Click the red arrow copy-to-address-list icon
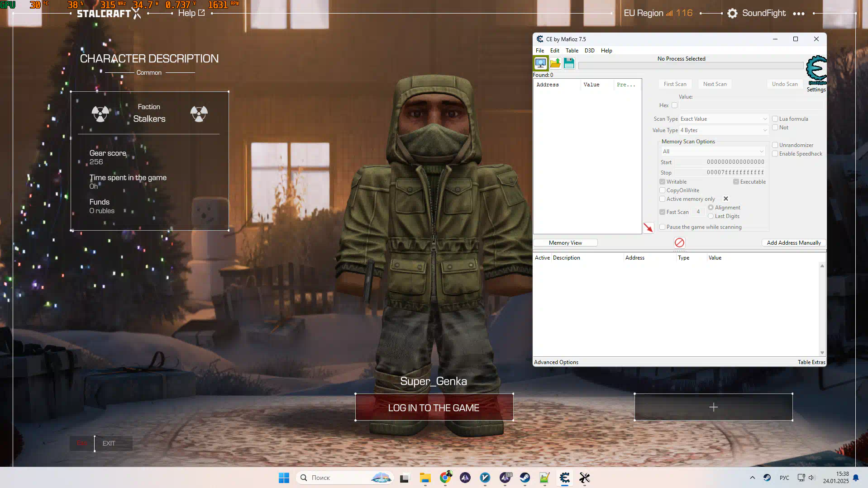Viewport: 868px width, 488px height. pyautogui.click(x=649, y=227)
